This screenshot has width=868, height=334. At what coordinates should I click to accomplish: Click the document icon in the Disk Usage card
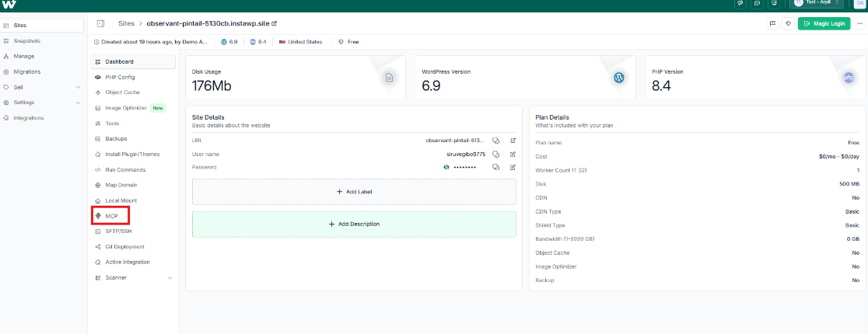[x=389, y=78]
